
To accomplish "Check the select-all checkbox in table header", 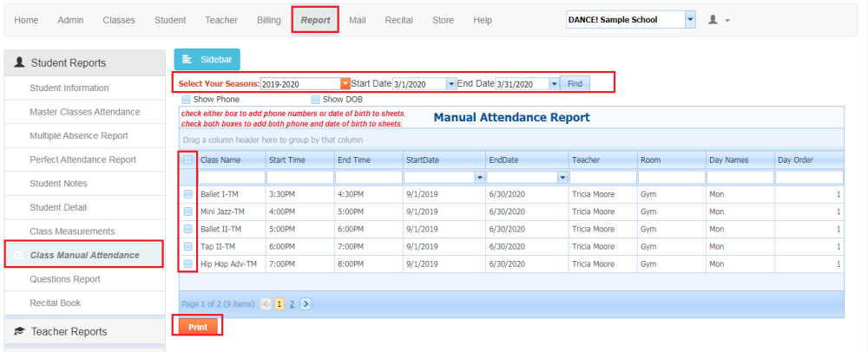I will click(188, 160).
